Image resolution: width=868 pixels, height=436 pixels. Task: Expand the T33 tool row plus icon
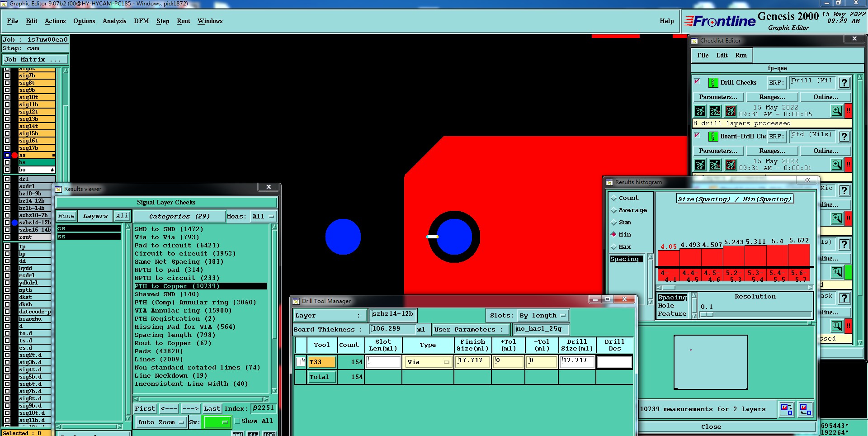[x=301, y=362]
